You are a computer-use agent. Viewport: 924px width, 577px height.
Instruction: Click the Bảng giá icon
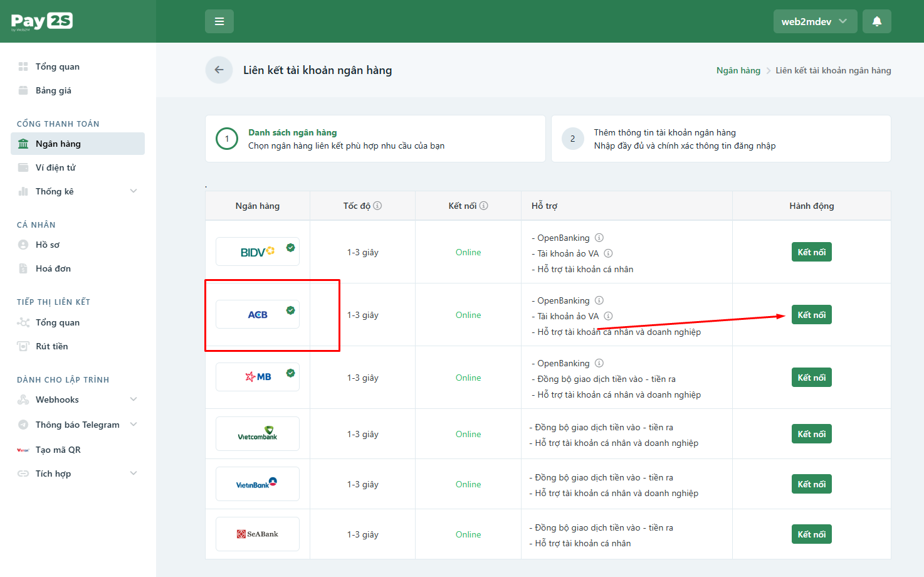click(23, 90)
